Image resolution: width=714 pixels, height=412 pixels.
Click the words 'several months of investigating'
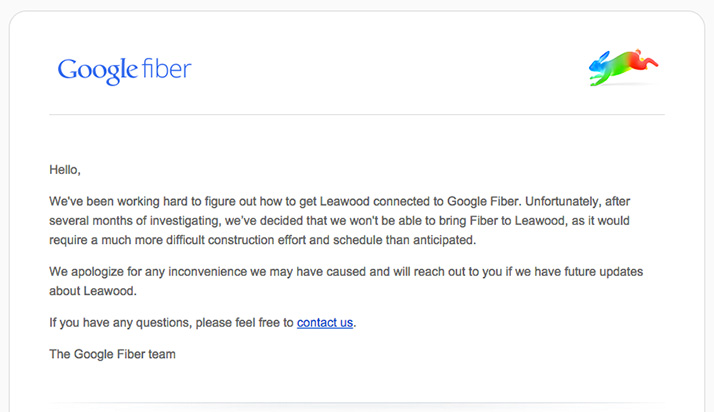pos(134,220)
